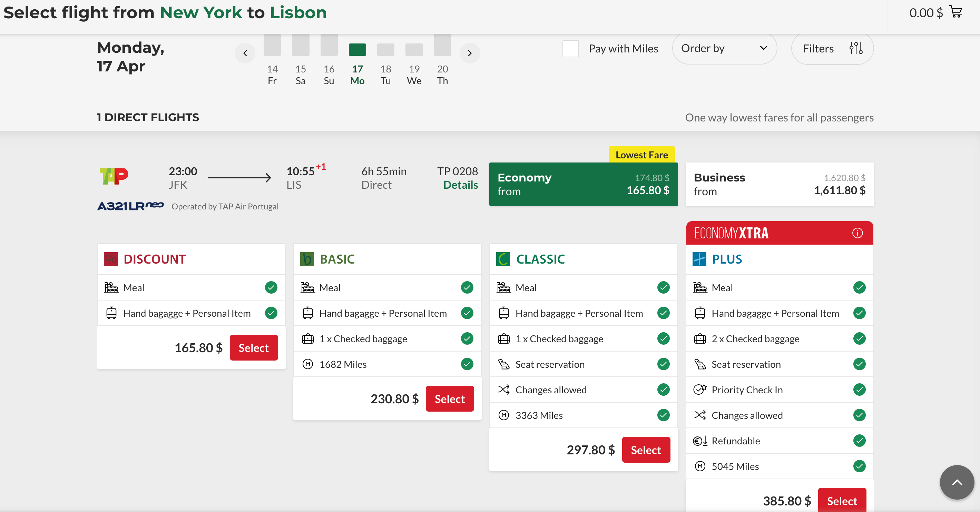Viewport: 980px width, 512px height.
Task: Open flight TP 0208 Details link
Action: (460, 185)
